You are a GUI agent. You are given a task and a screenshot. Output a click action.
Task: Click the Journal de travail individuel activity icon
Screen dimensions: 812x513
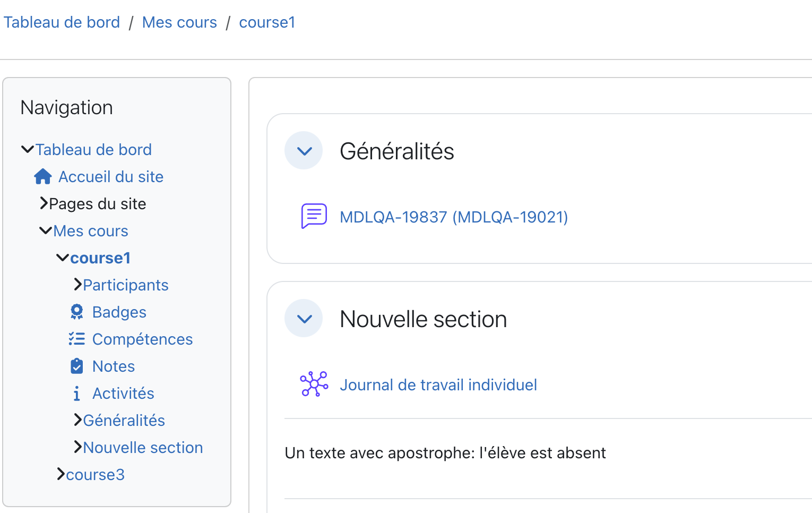[314, 384]
